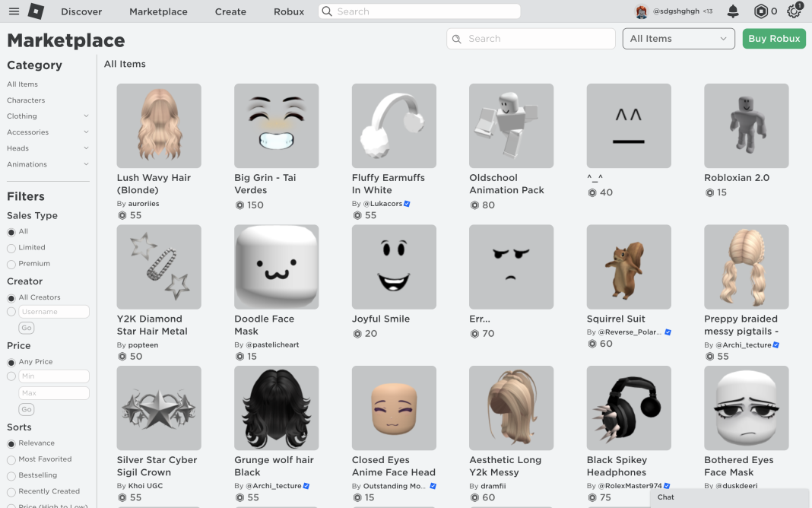The width and height of the screenshot is (812, 508).
Task: Open the Robux balance icon
Action: (761, 11)
